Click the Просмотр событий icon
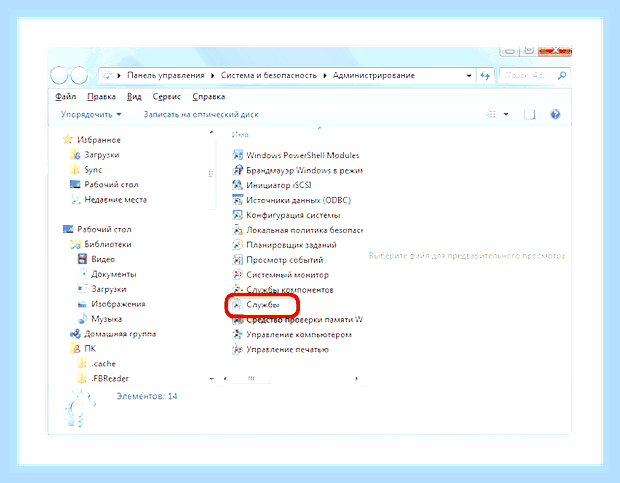 237,260
